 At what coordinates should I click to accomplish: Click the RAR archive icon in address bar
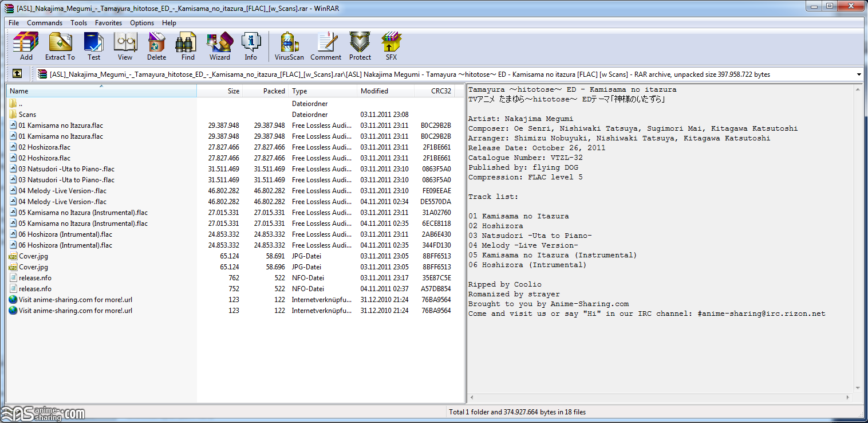click(42, 74)
